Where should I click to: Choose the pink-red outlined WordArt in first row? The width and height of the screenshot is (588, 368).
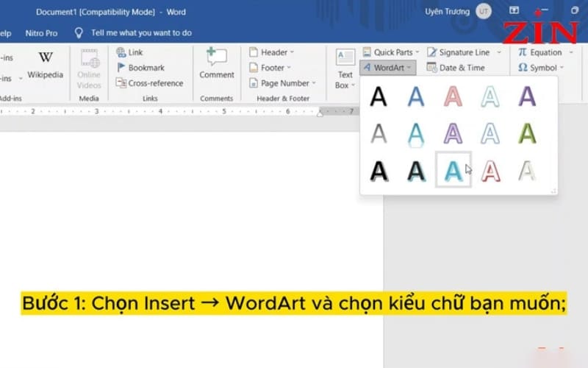(453, 96)
